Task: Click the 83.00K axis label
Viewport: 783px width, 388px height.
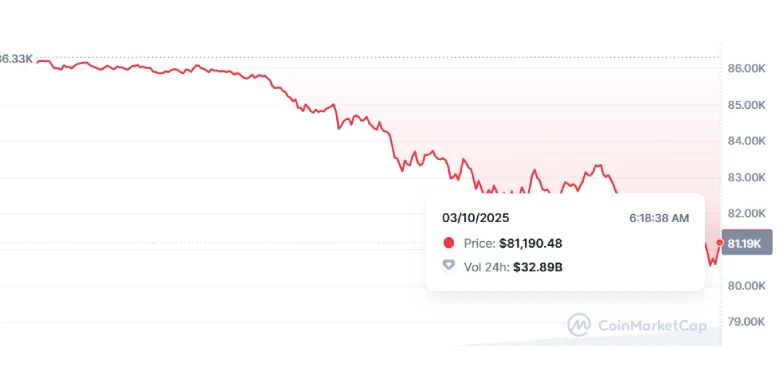Action: (x=747, y=178)
